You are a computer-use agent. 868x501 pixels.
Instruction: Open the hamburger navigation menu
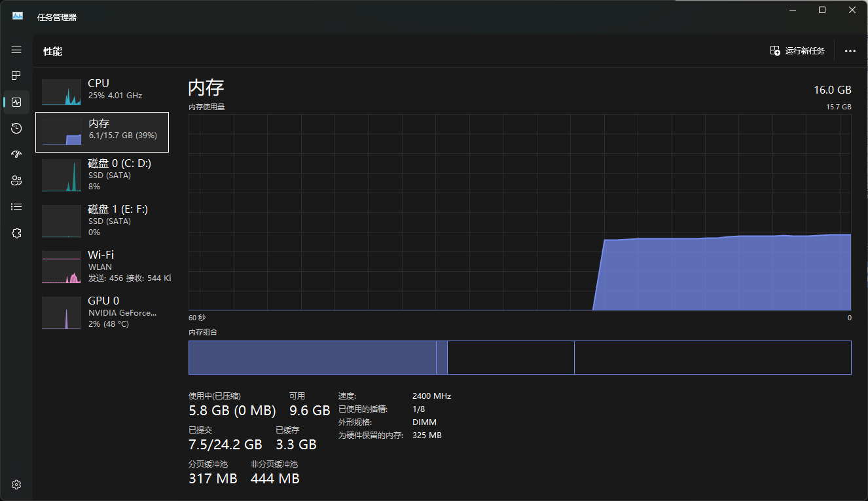[x=16, y=50]
